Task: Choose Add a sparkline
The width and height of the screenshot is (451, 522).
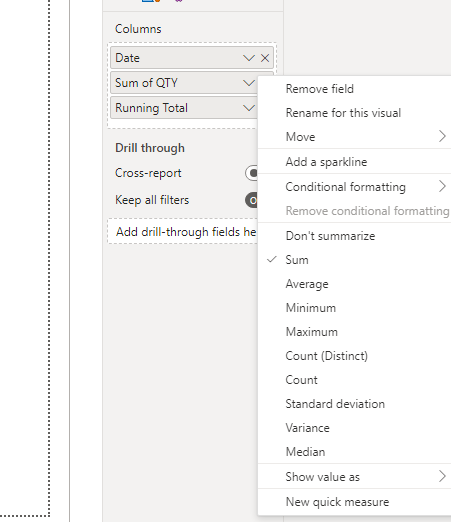Action: (355, 162)
